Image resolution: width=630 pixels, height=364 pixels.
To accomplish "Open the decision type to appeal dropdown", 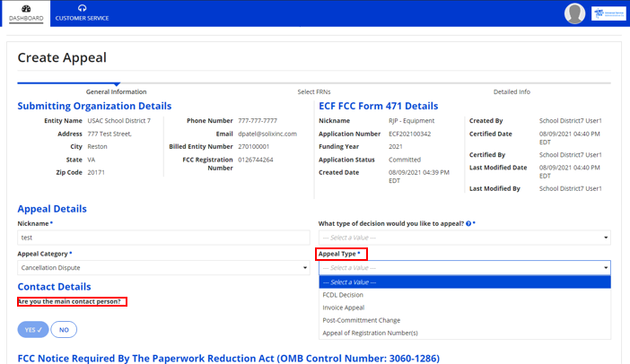I will (464, 238).
